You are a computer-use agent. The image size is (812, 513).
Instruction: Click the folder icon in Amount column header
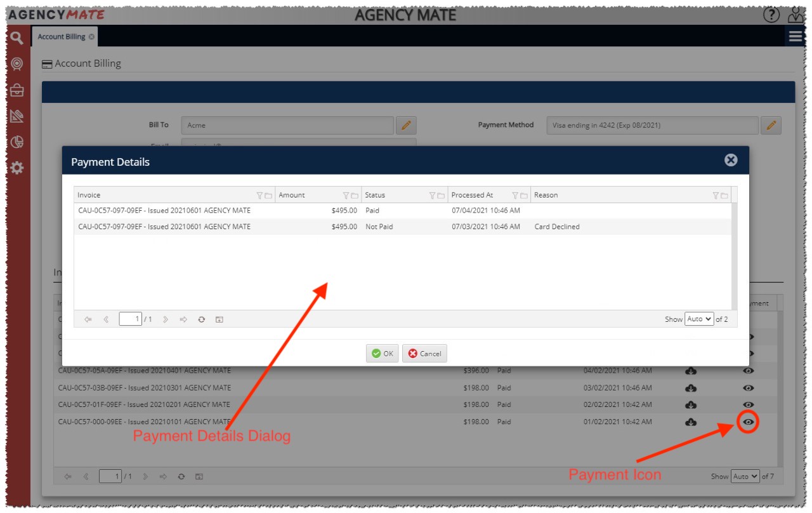pos(355,196)
